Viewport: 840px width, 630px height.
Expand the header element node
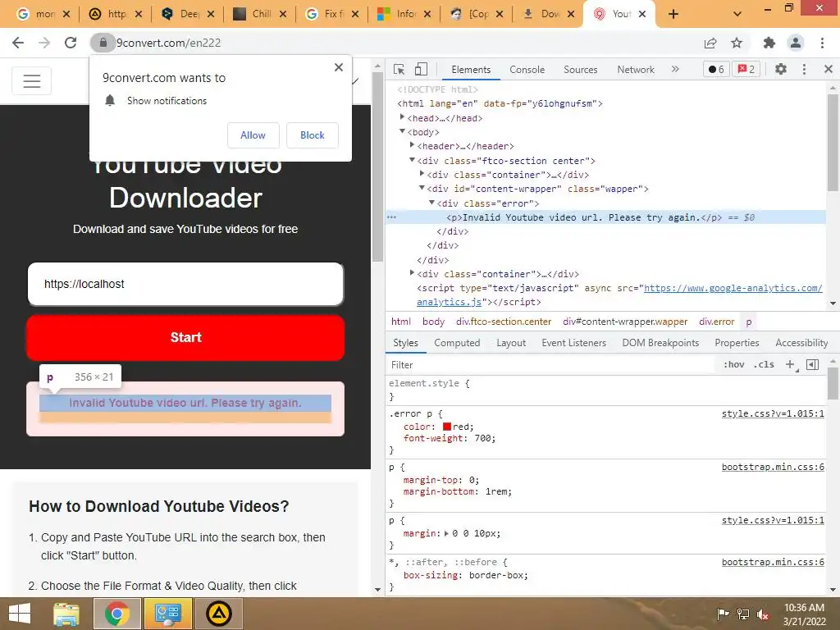point(412,145)
